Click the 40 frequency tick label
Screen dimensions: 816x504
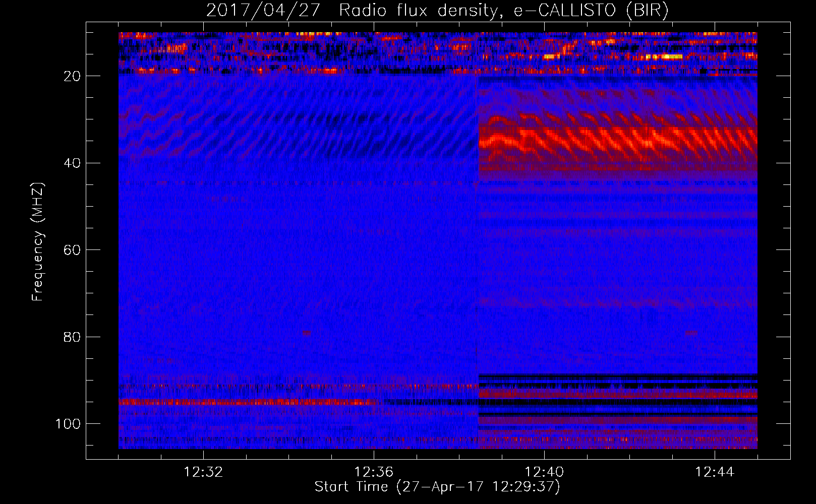point(73,163)
